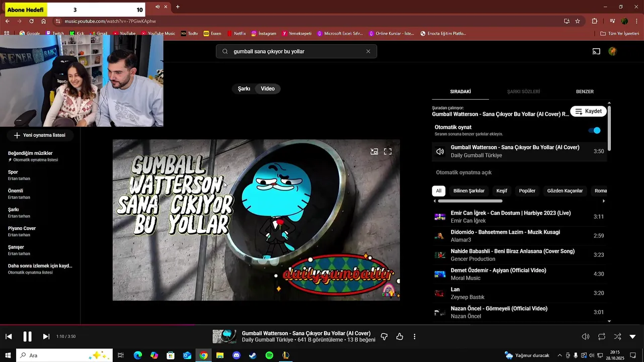Click the Chrome home button
The image size is (644, 362).
[44, 21]
